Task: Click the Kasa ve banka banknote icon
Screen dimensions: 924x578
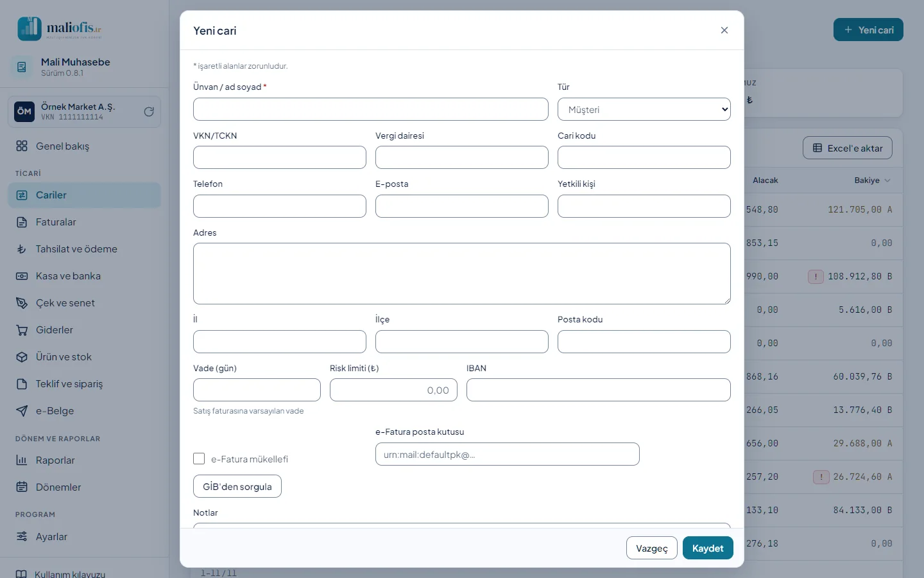Action: [x=22, y=276]
